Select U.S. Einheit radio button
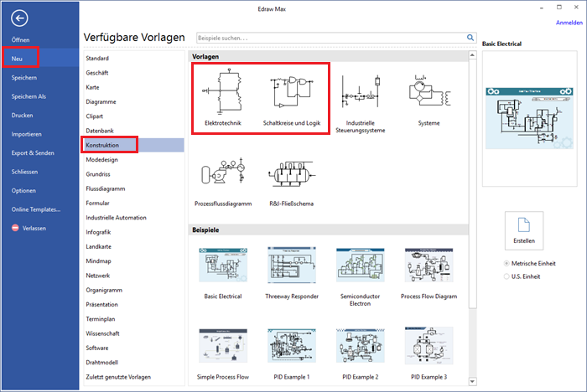This screenshot has width=587, height=392. pyautogui.click(x=506, y=276)
